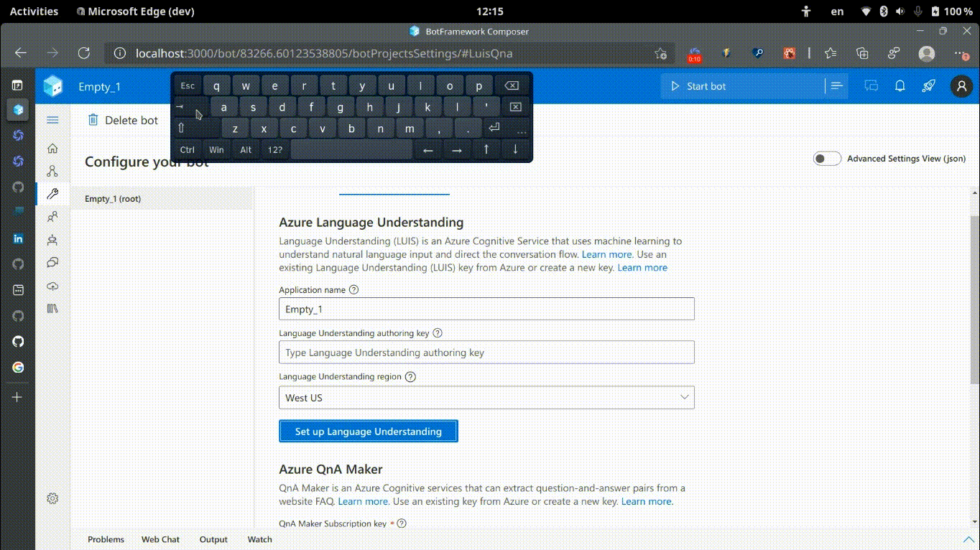
Task: Open the Knowledge base chat-bubble icon
Action: click(52, 263)
